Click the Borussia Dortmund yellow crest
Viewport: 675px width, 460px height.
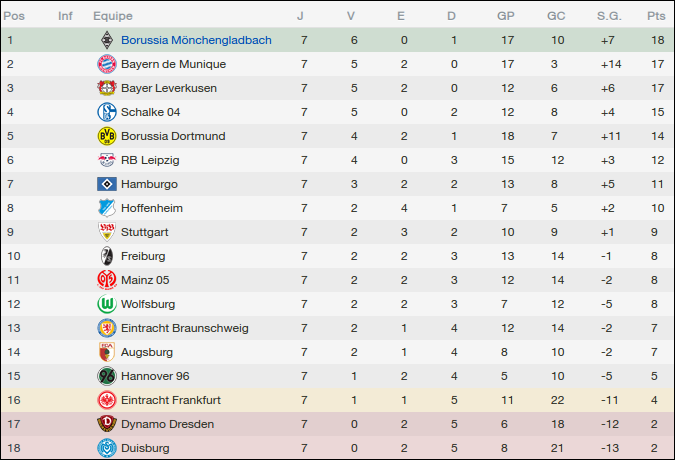tap(106, 136)
